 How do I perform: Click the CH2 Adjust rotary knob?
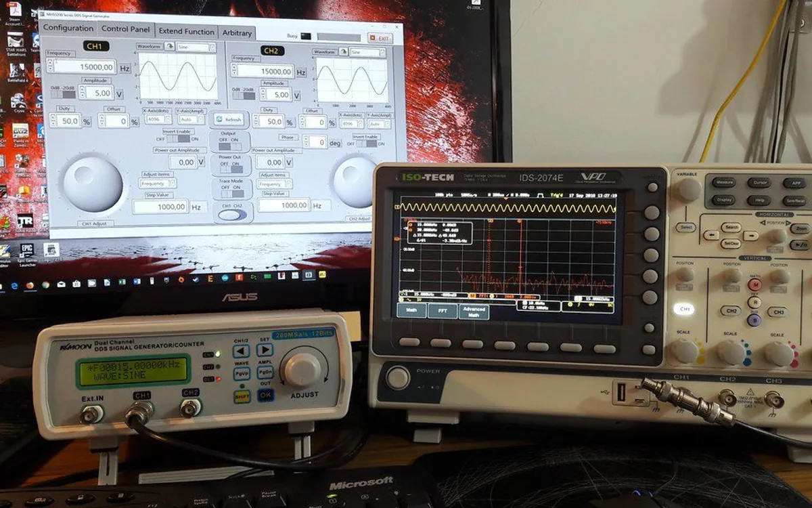pos(354,184)
